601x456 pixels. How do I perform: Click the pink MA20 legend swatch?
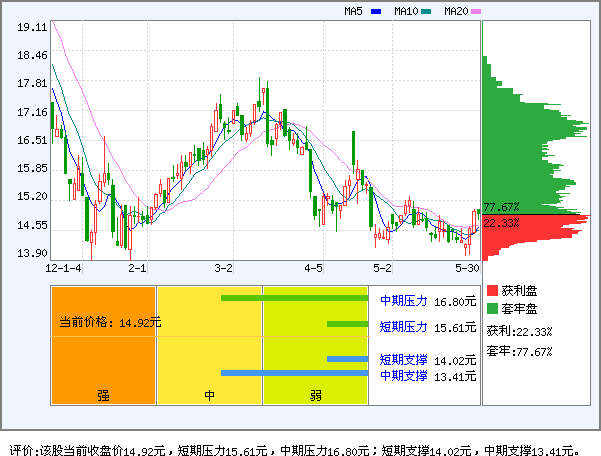476,12
